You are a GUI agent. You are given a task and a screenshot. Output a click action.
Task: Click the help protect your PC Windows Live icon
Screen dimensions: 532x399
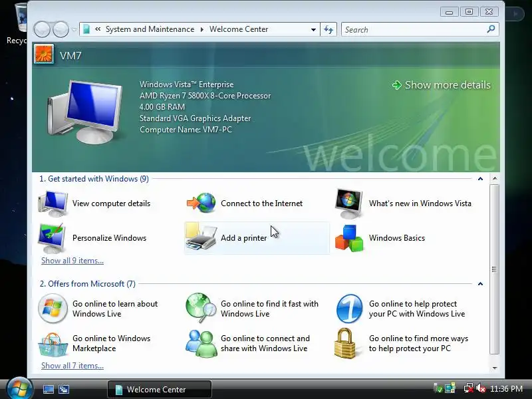click(x=349, y=309)
